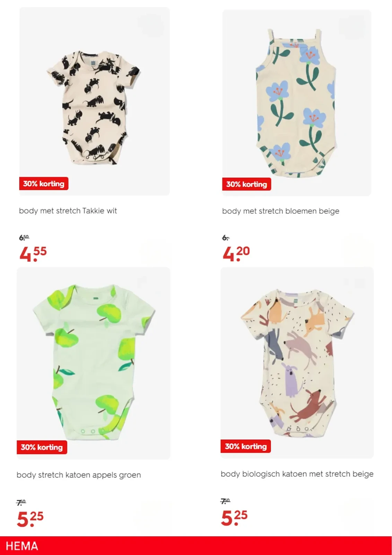This screenshot has height=555, width=392.
Task: Click the 4.55 sale price
Action: [33, 254]
